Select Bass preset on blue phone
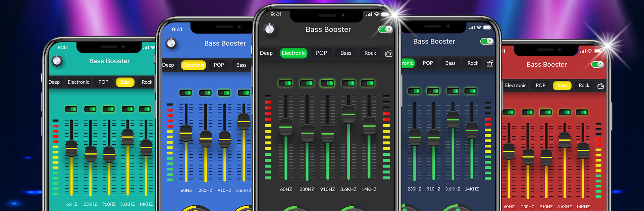This screenshot has width=644, height=211. tap(241, 65)
